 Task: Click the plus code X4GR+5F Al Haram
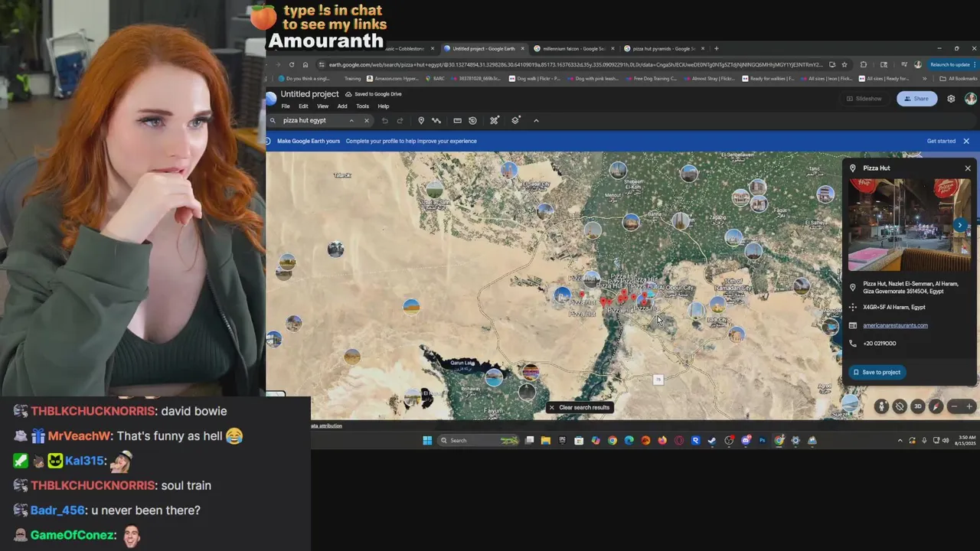pyautogui.click(x=893, y=307)
